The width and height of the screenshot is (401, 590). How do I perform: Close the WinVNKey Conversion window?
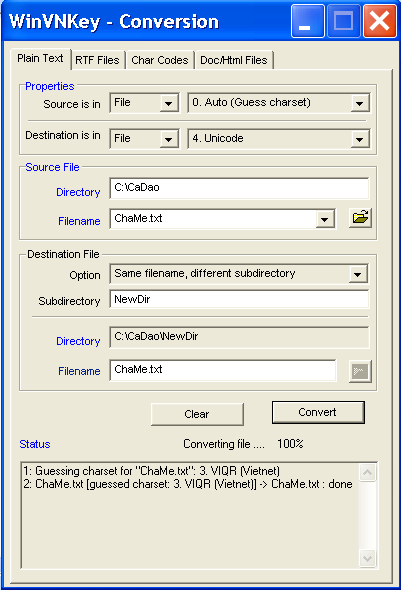point(380,21)
